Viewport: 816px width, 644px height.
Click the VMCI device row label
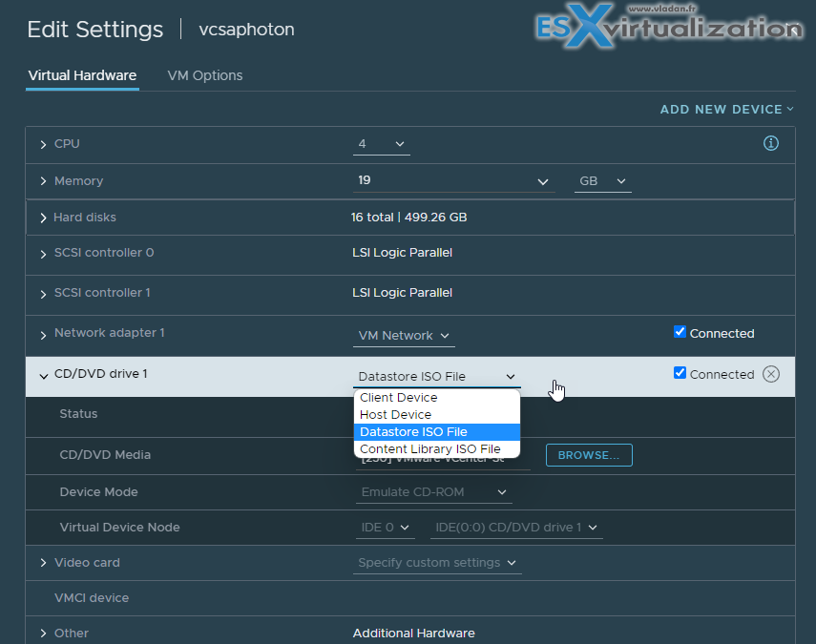pos(92,598)
